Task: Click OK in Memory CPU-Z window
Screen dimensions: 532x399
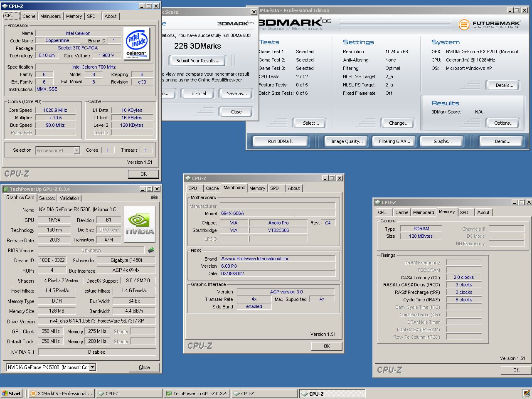Action: coord(516,370)
